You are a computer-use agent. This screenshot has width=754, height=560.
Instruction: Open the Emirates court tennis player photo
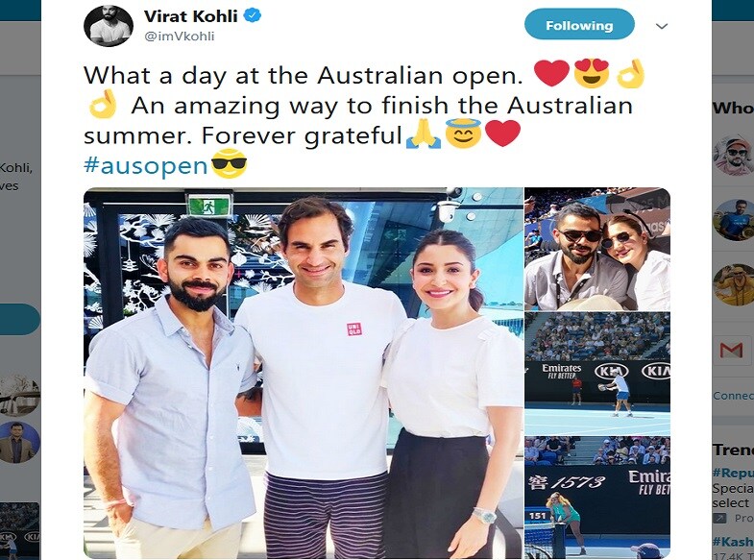[597, 374]
